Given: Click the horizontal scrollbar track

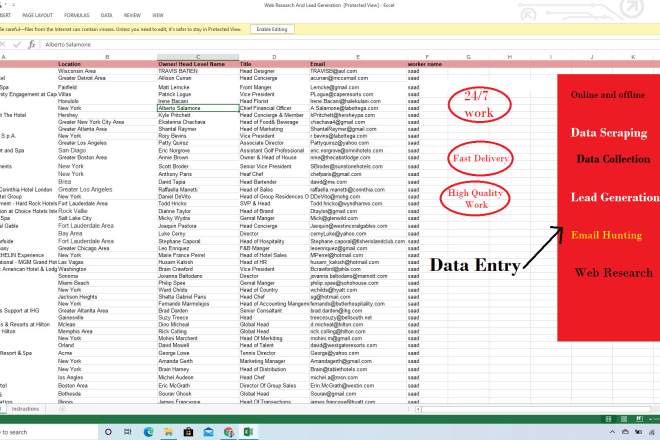Looking at the screenshot, I should (537, 409).
